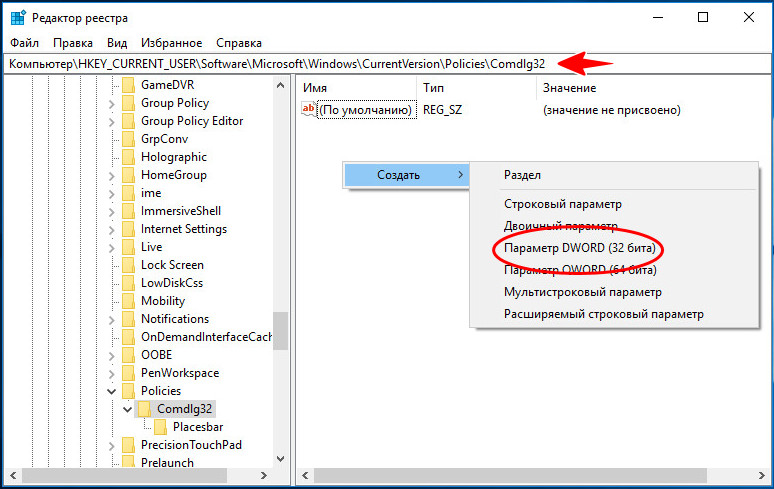Viewport: 774px width, 489px height.
Task: Expand the Live key
Action: (112, 248)
